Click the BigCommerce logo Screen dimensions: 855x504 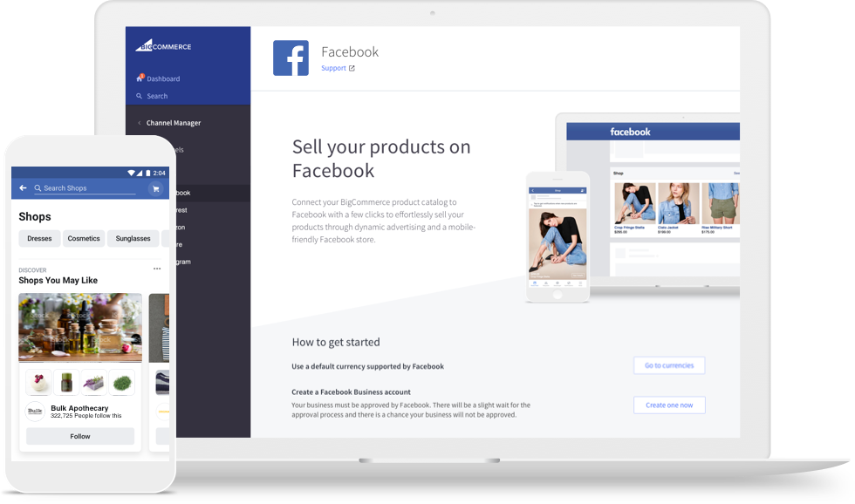tap(163, 45)
